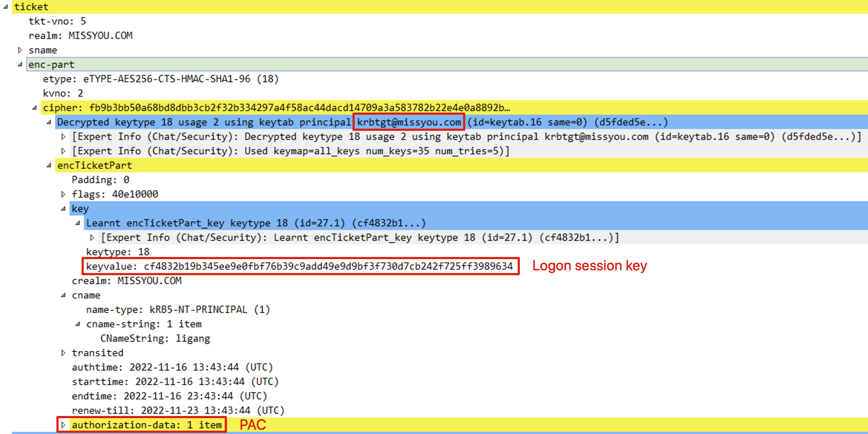The image size is (868, 434).
Task: Collapse the Decrypted keytype 18 row
Action: click(49, 122)
